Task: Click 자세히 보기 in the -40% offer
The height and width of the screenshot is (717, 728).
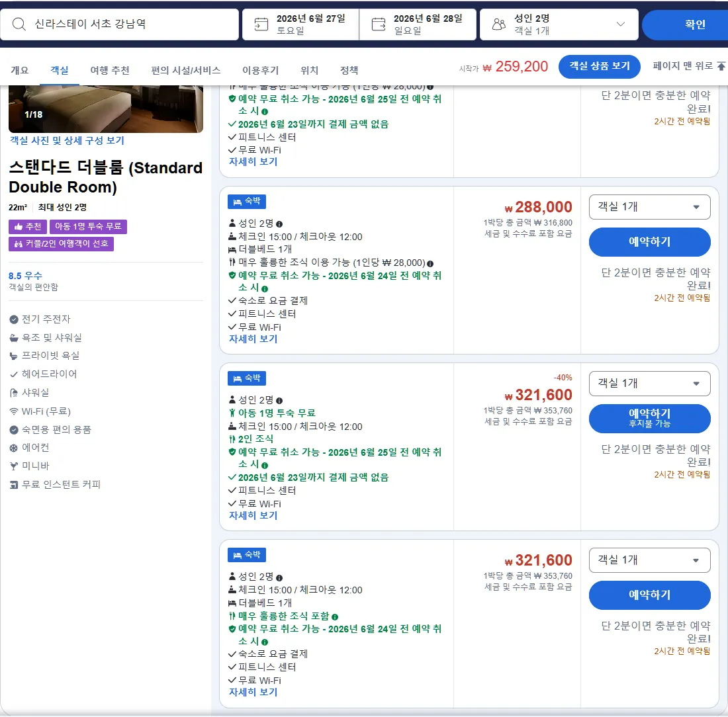Action: 253,515
